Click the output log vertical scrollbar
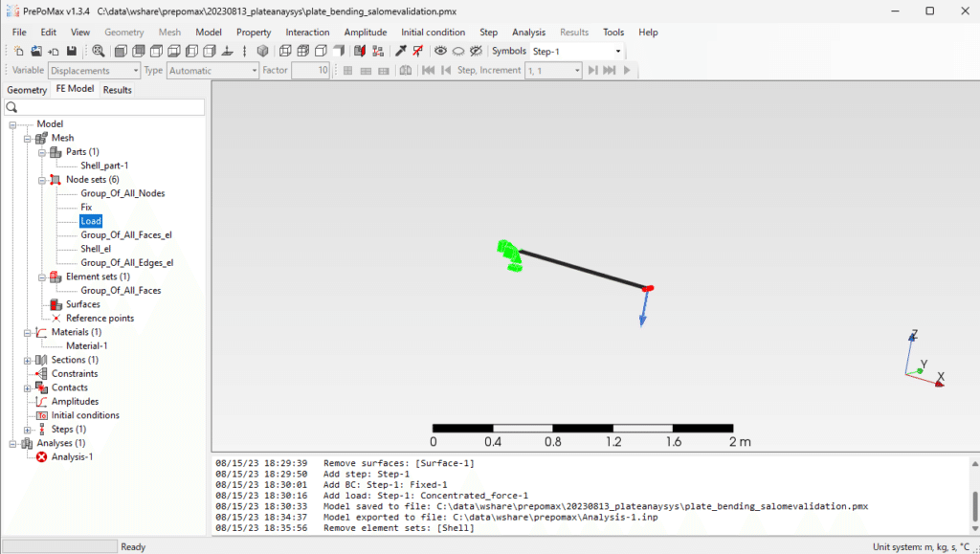 974,496
